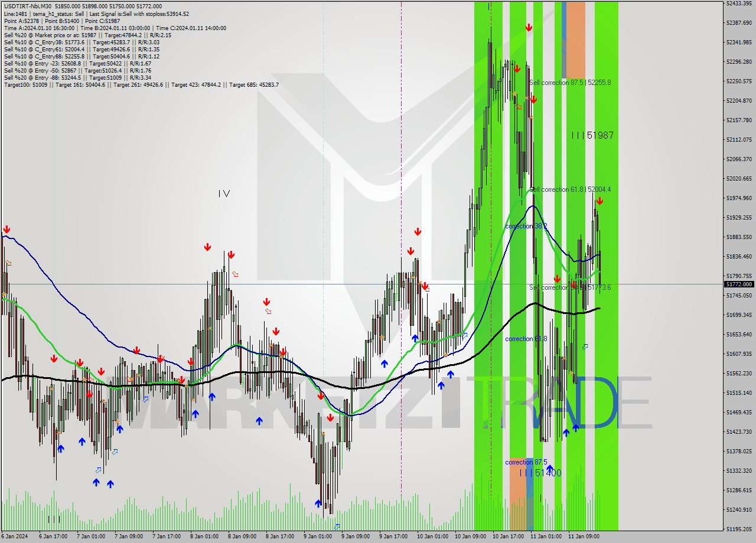
Task: Click the 51423.730 price axis label
Action: 739,431
